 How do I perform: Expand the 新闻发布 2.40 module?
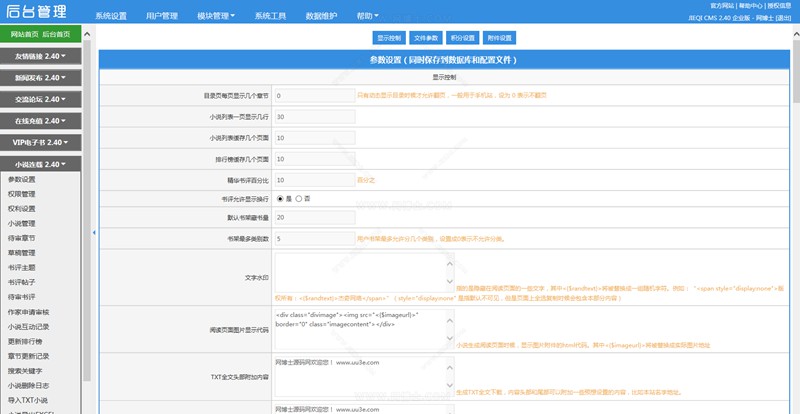coord(40,78)
